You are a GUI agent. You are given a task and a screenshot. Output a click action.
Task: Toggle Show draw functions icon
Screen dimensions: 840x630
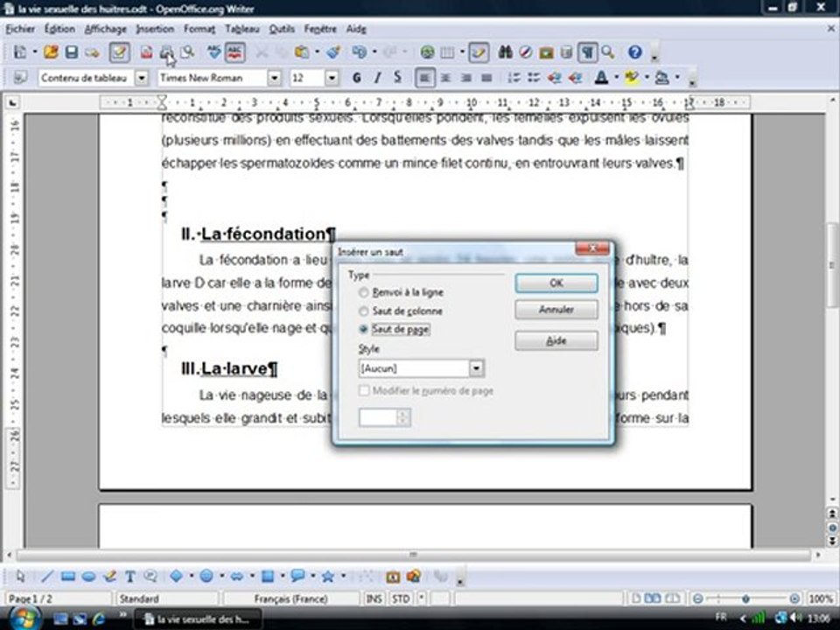(478, 52)
